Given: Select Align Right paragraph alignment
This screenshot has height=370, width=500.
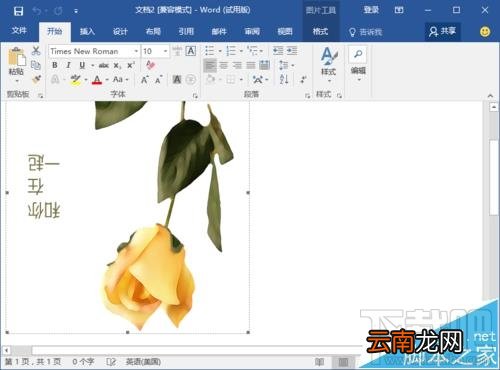Looking at the screenshot, I should point(237,66).
